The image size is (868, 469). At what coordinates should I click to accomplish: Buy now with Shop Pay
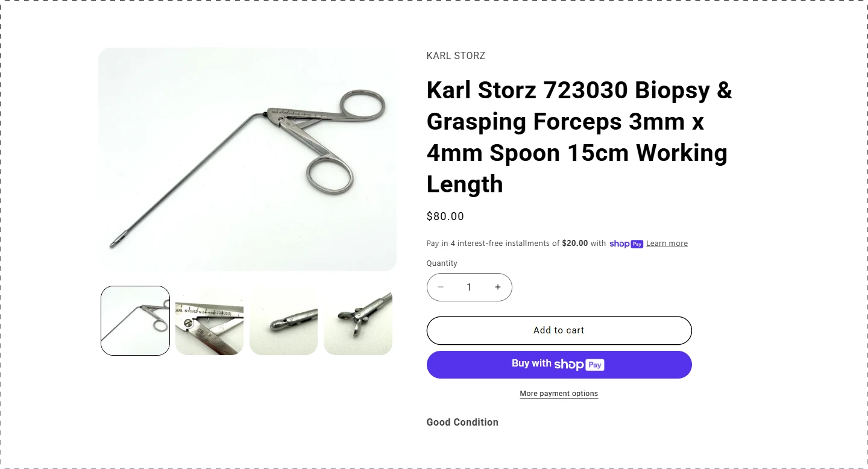click(x=559, y=365)
